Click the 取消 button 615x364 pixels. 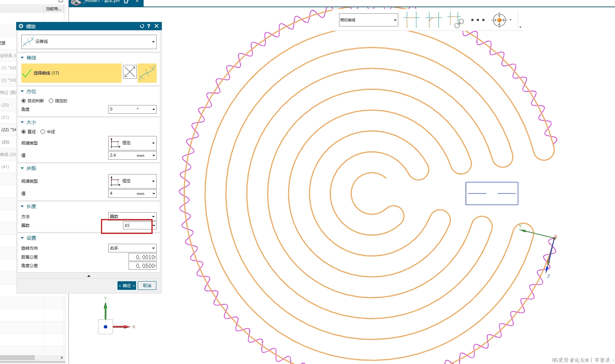147,285
